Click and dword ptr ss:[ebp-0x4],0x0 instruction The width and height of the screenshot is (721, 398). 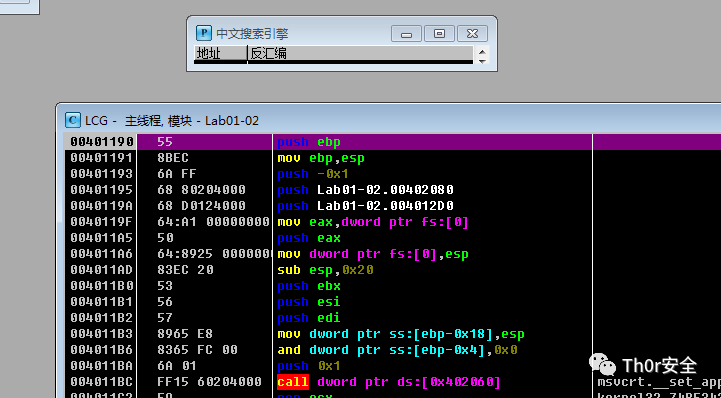[397, 350]
